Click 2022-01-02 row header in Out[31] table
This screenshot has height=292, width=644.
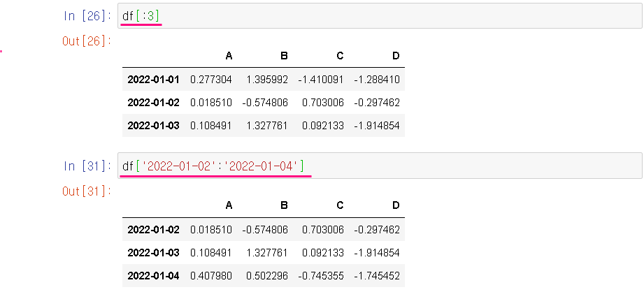[153, 230]
